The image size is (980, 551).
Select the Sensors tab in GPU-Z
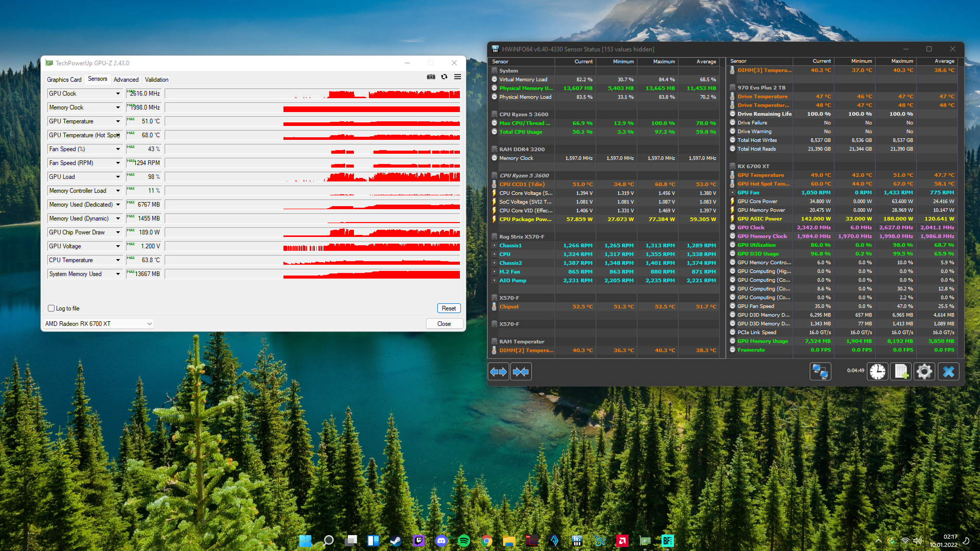(x=98, y=79)
